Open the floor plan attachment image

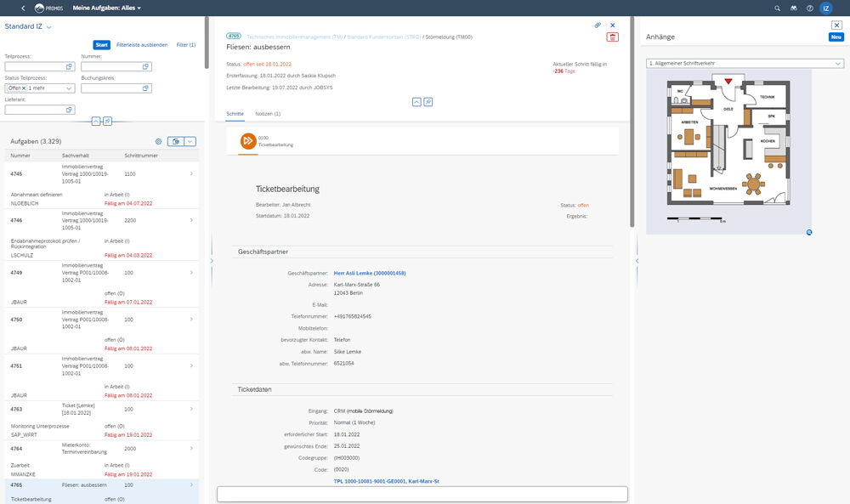click(x=728, y=151)
